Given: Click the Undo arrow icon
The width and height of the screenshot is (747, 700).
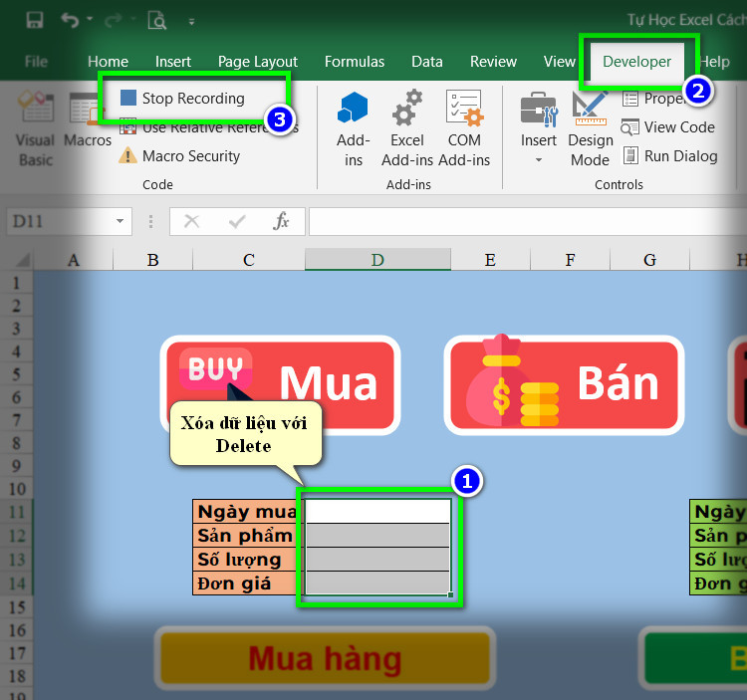Looking at the screenshot, I should pos(70,21).
